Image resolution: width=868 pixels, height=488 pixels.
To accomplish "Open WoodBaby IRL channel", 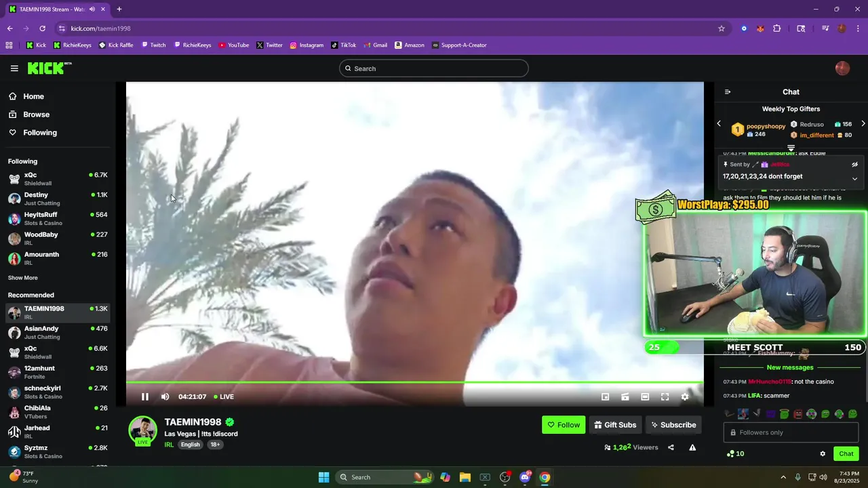I will [58, 239].
